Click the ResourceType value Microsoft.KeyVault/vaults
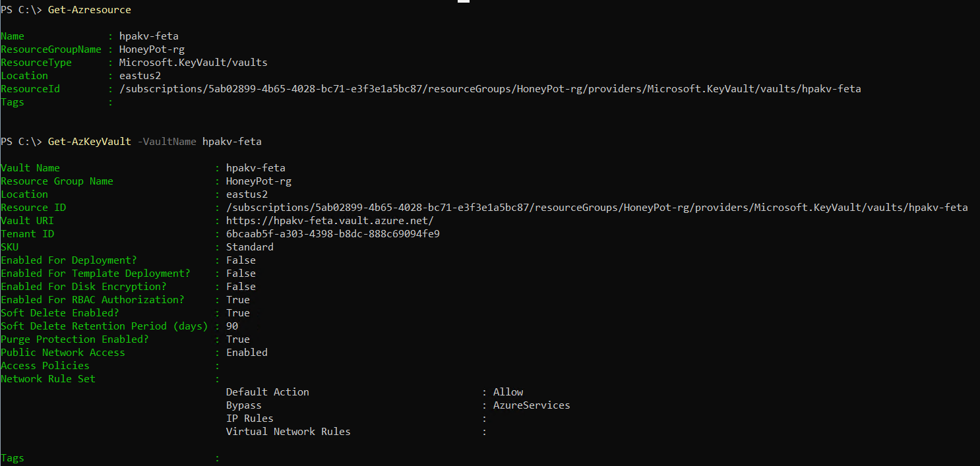Image resolution: width=980 pixels, height=466 pixels. (193, 63)
